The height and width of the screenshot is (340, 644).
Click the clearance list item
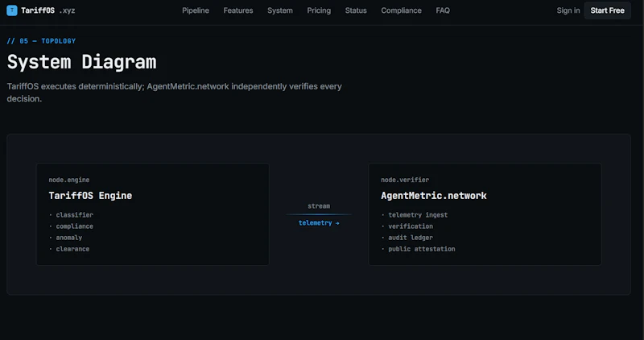[72, 249]
